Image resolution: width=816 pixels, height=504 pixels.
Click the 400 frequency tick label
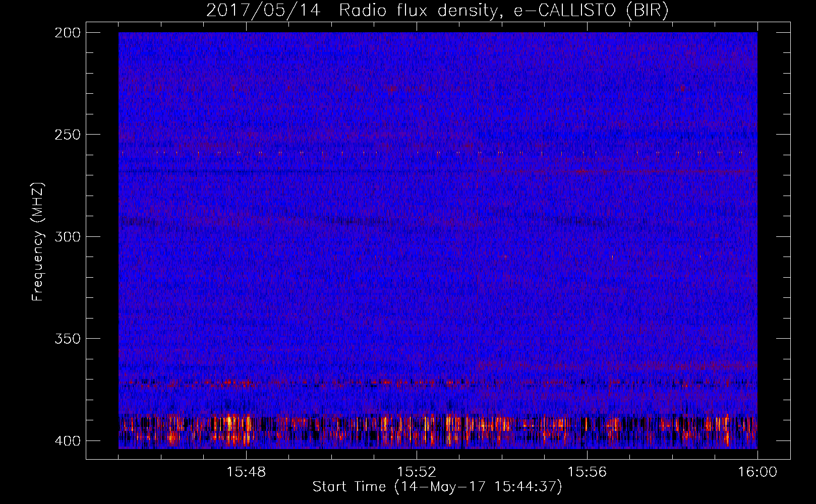(67, 440)
